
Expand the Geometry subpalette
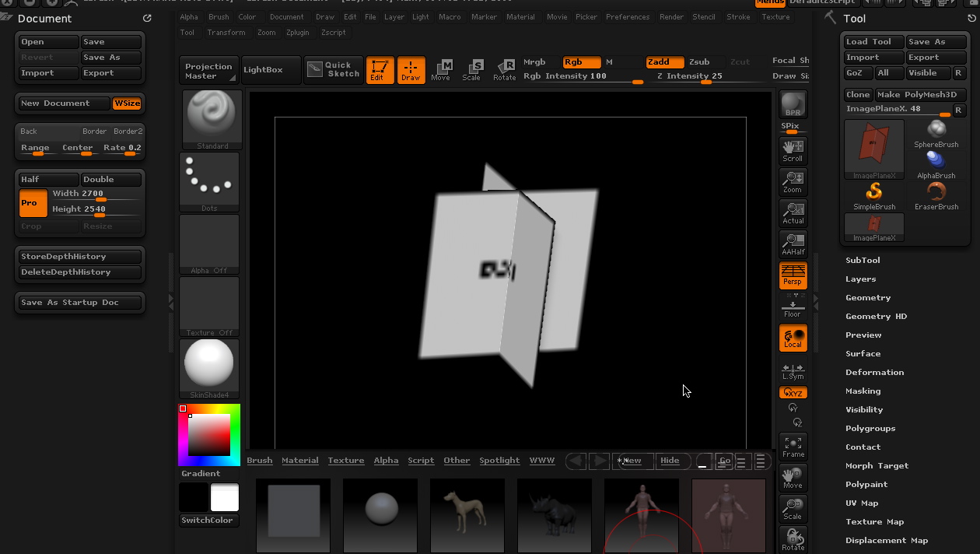[x=868, y=298]
